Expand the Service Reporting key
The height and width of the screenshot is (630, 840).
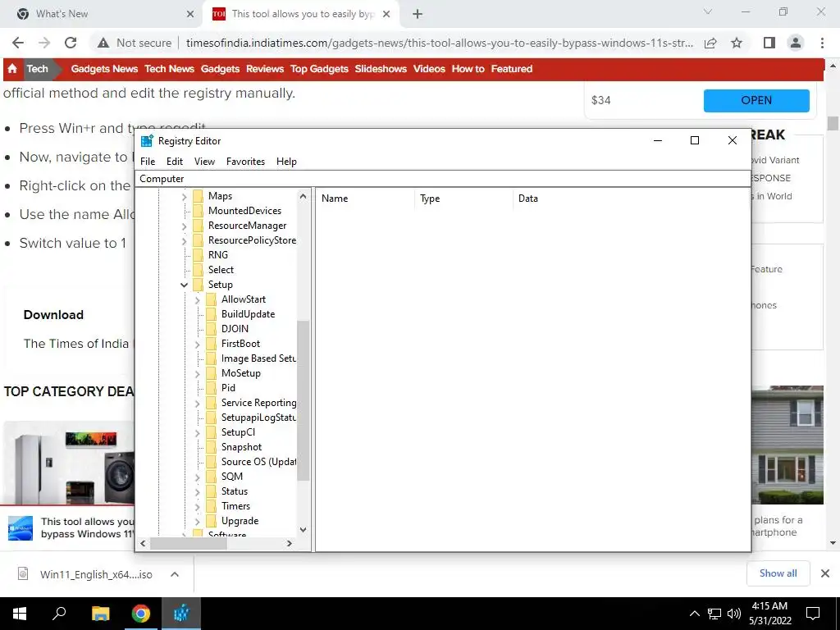(197, 404)
